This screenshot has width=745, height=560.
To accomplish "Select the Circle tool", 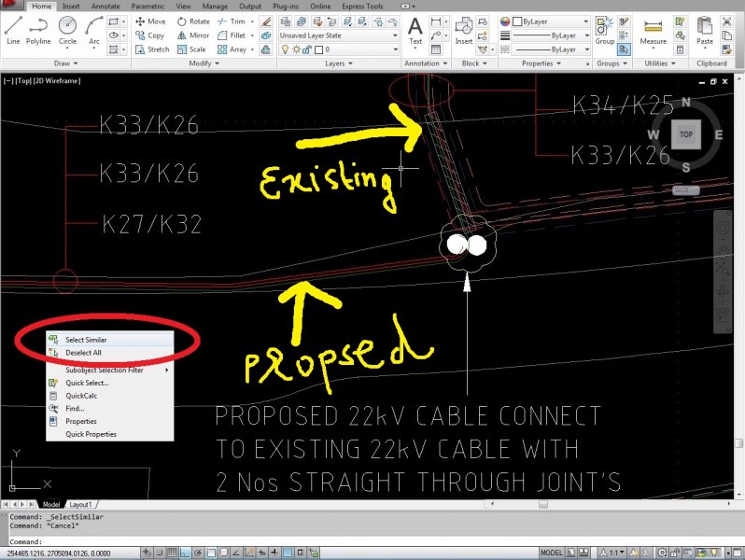I will pyautogui.click(x=67, y=31).
